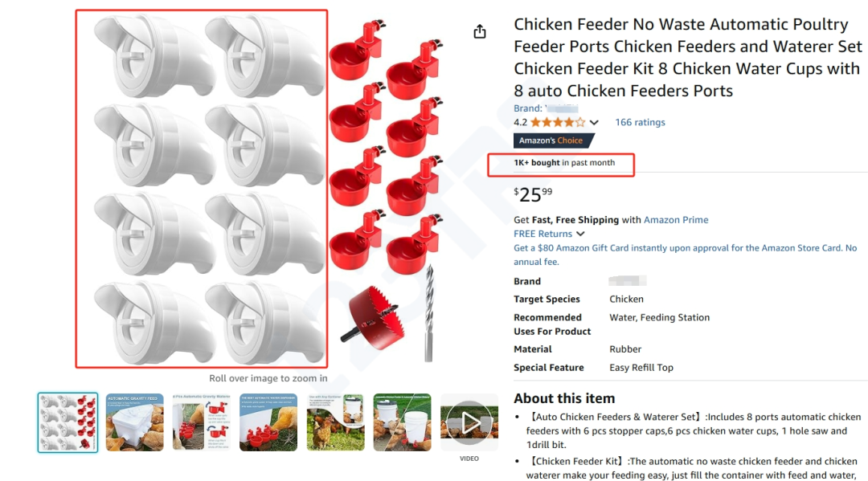Screen dimensions: 868x481
Task: Expand the FREE Returns chevron
Action: point(580,234)
